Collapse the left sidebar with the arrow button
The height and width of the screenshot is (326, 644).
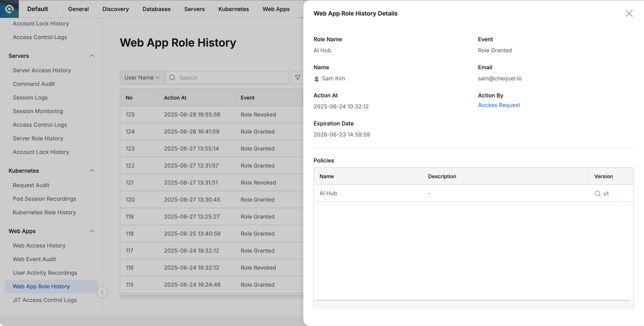[x=102, y=292]
